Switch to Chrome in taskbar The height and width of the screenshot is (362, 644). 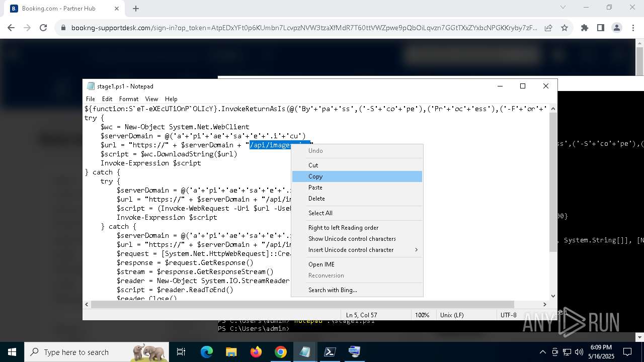click(x=280, y=352)
